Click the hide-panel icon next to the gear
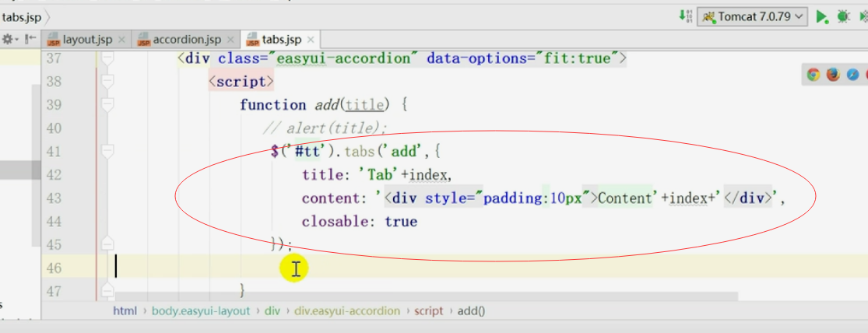 point(31,39)
